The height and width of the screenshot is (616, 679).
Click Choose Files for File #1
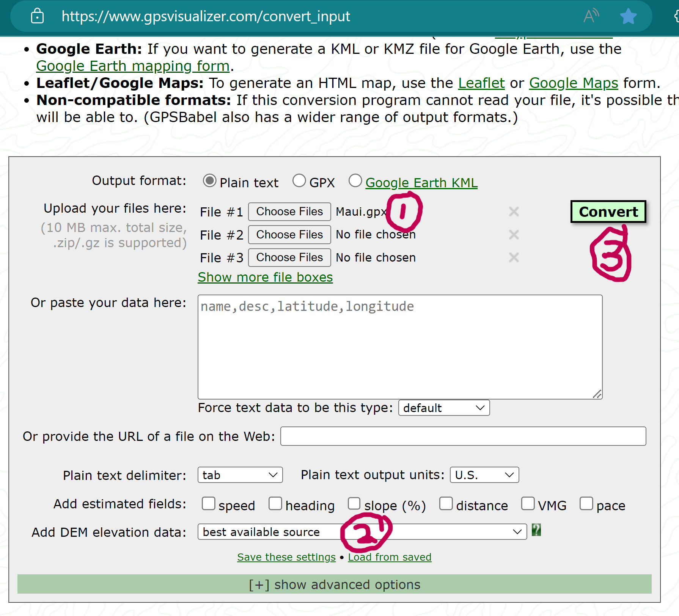[289, 212]
